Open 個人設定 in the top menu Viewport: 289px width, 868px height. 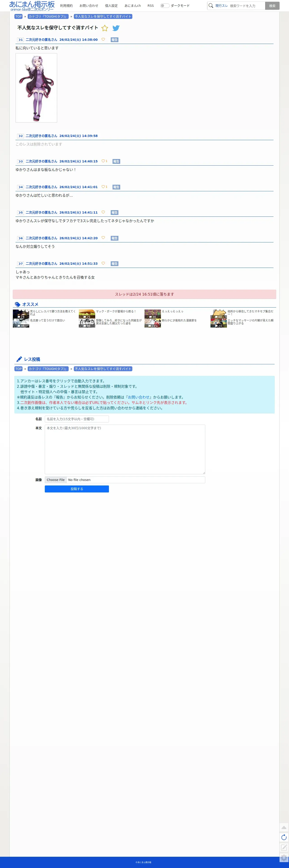tap(111, 6)
